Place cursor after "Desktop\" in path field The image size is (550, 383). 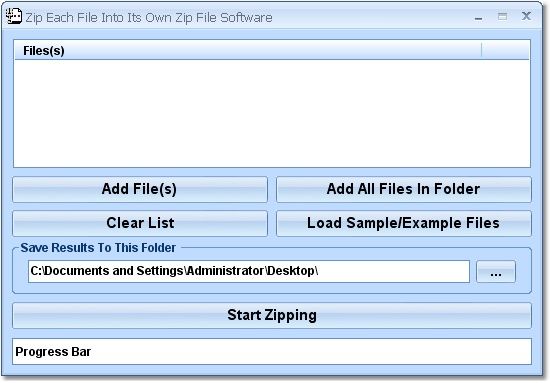tap(319, 271)
